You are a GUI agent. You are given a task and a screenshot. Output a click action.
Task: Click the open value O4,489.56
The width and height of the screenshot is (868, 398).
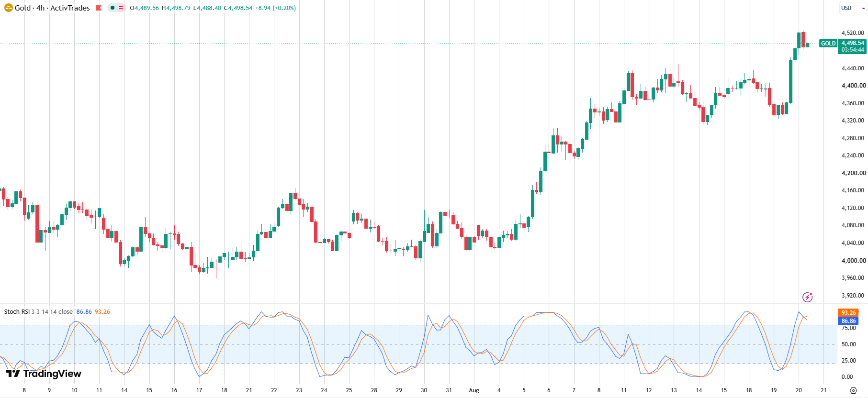144,8
